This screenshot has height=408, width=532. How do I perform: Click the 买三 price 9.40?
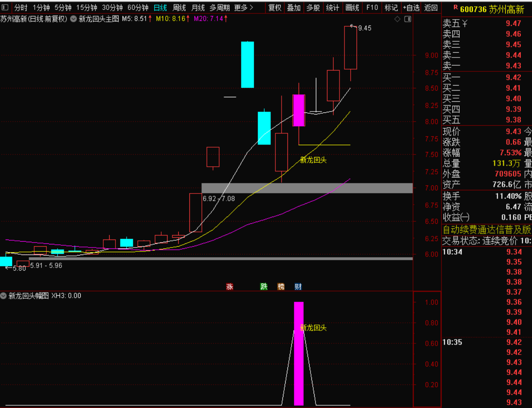click(x=513, y=99)
